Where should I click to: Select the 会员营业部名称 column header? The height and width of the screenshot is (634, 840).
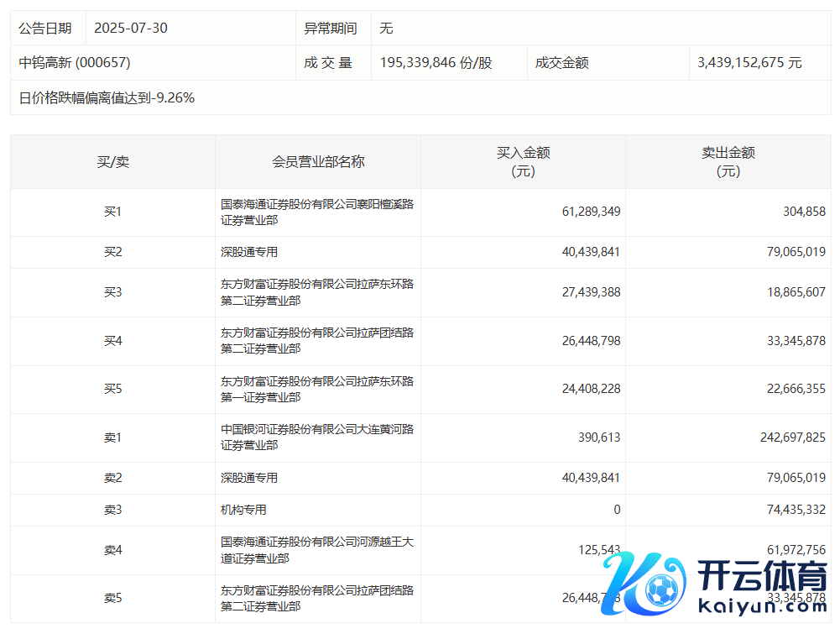[318, 162]
